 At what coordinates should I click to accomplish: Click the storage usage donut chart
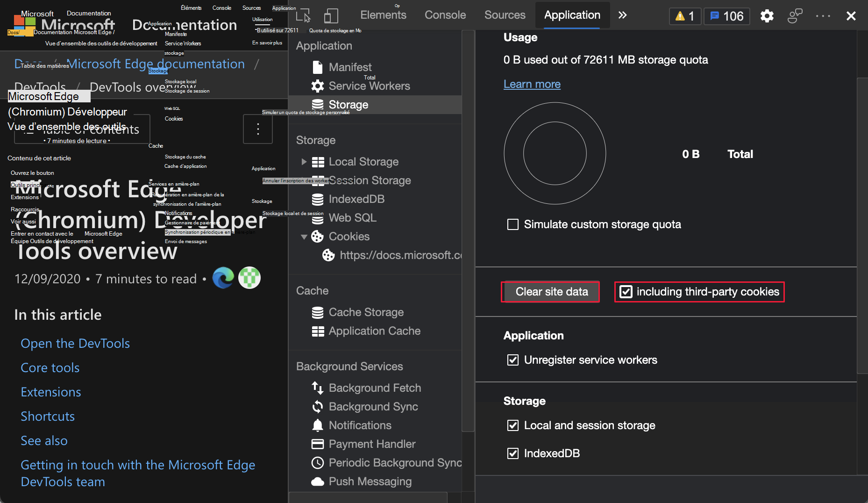click(555, 153)
